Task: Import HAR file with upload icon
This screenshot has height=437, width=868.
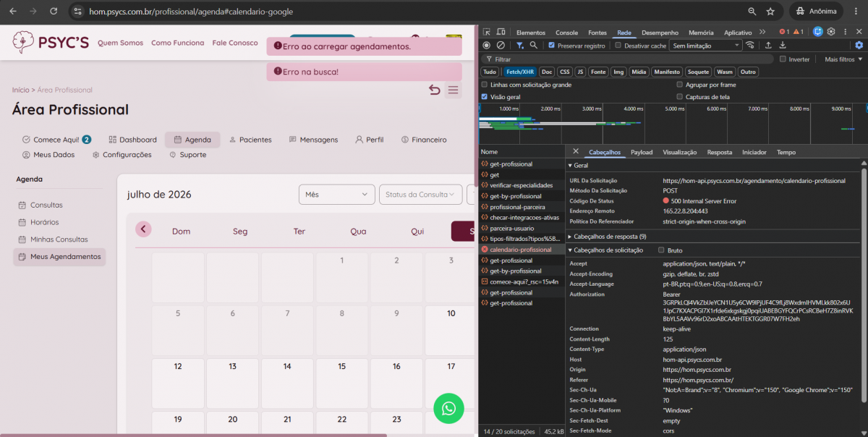Action: coord(768,45)
